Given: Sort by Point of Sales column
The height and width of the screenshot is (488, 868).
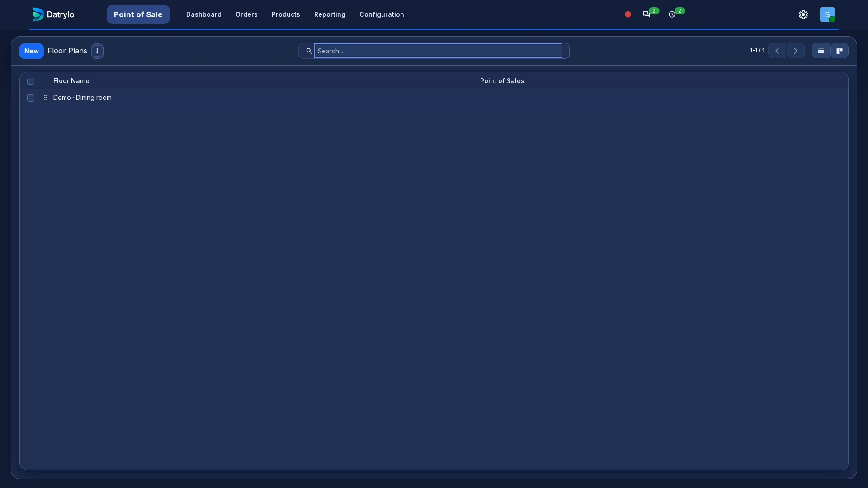Looking at the screenshot, I should click(502, 81).
